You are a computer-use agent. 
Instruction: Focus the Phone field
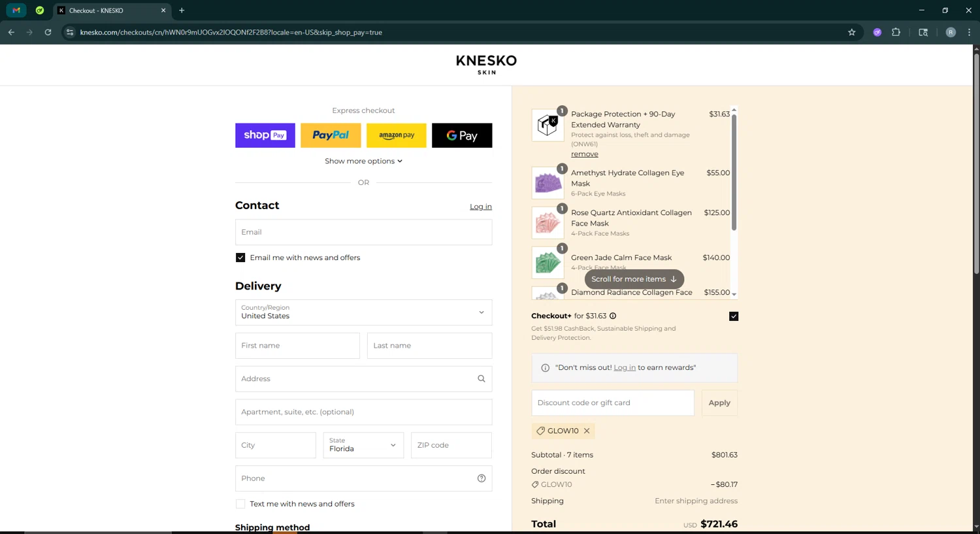[x=363, y=478]
